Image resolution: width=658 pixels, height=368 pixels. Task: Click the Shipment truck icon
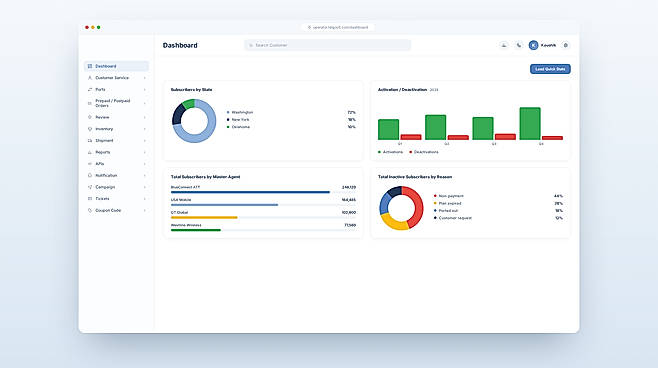(90, 141)
